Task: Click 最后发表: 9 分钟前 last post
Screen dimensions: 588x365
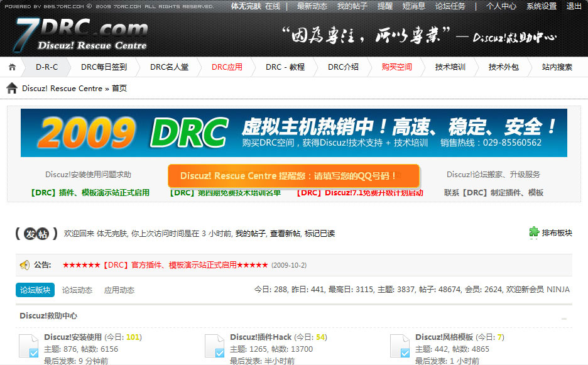Action: (76, 361)
